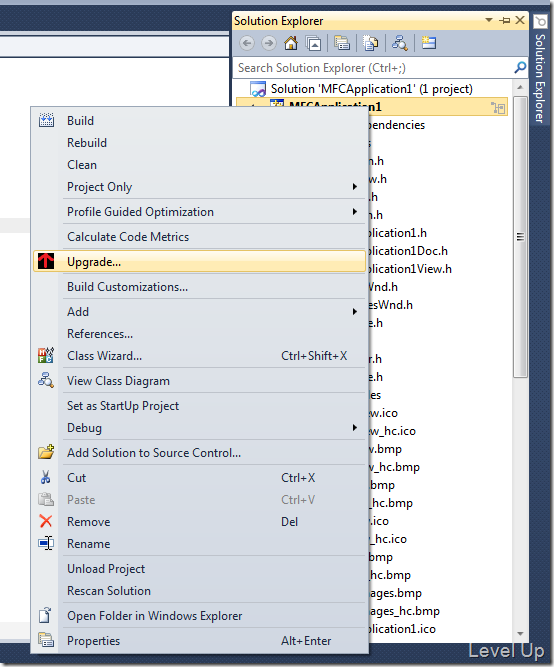Image resolution: width=554 pixels, height=667 pixels.
Task: Click the View Class Diagram icon
Action: pyautogui.click(x=46, y=380)
